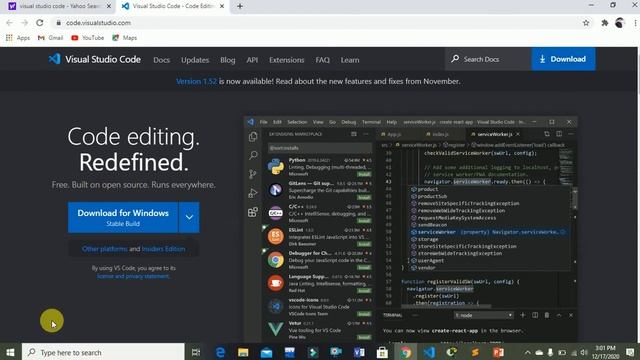Open Visual Studio Code from the taskbar
This screenshot has width=640, height=360.
429,352
